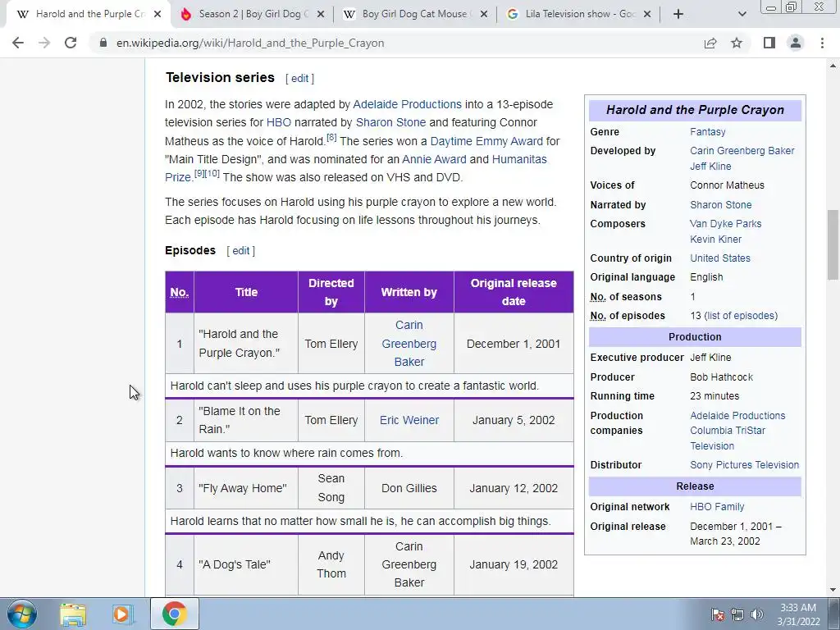Click Chrome icon in taskbar
The width and height of the screenshot is (840, 630).
174,614
